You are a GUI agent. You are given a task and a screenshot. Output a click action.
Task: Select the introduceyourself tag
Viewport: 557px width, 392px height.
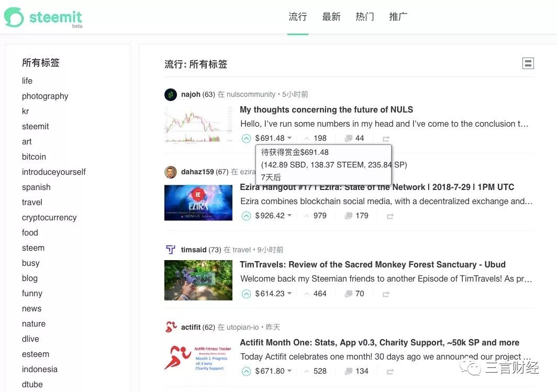pyautogui.click(x=53, y=172)
